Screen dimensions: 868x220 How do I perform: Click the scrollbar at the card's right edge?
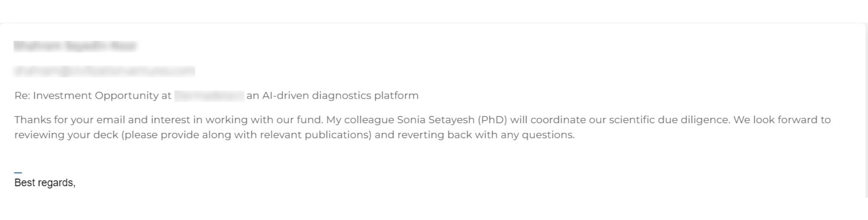866,111
